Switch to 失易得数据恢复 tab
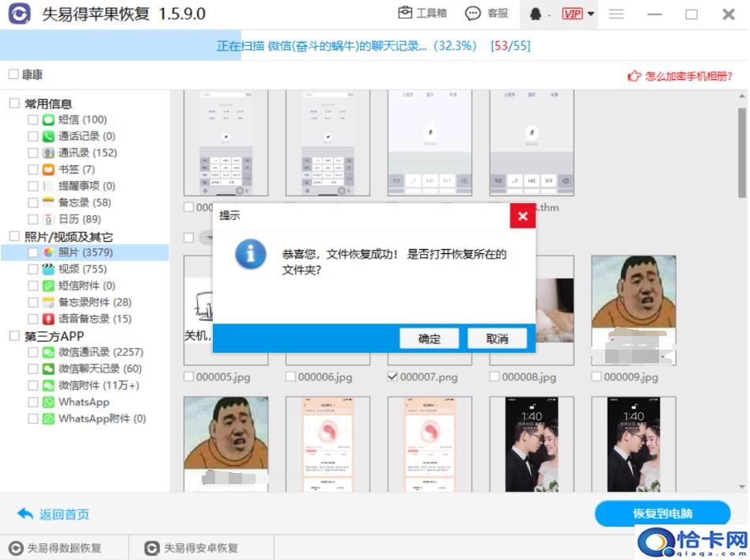750x560 pixels. [55, 547]
